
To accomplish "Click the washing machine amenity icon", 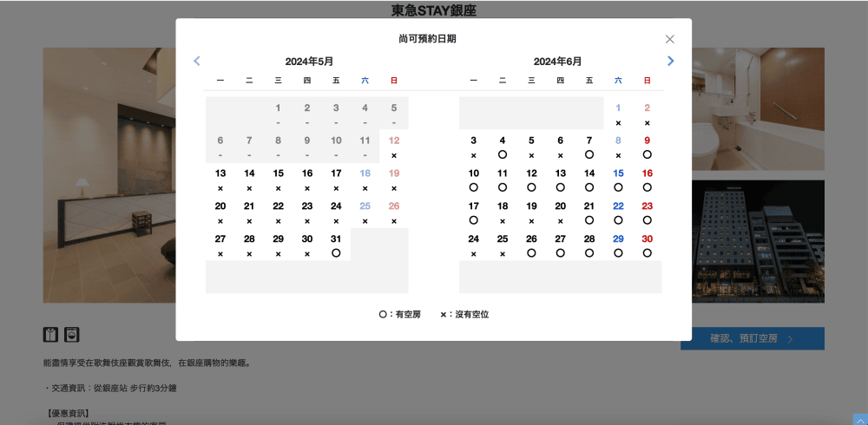I will pyautogui.click(x=72, y=334).
